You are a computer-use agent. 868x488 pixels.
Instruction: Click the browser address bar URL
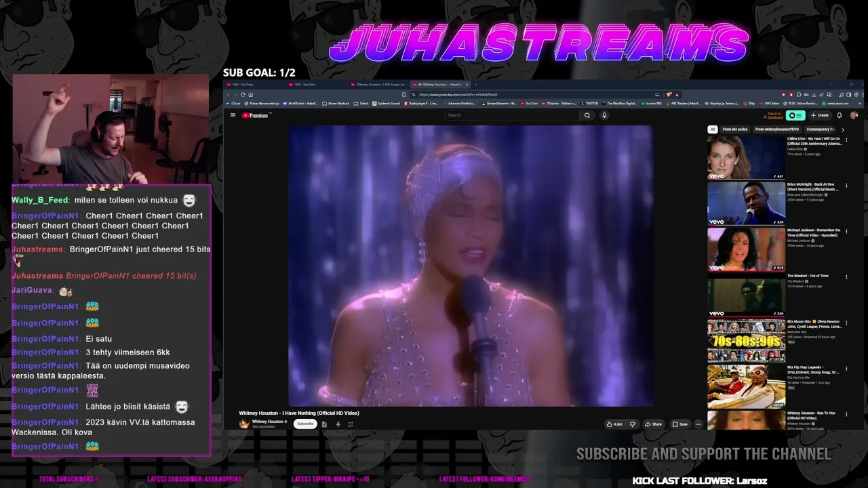(458, 95)
